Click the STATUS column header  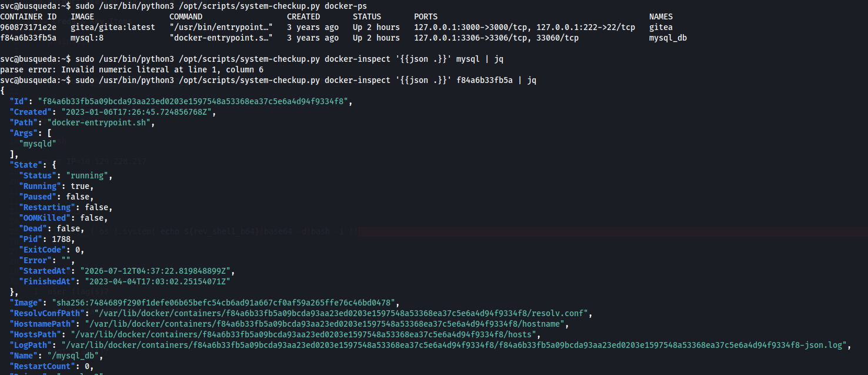[x=367, y=16]
